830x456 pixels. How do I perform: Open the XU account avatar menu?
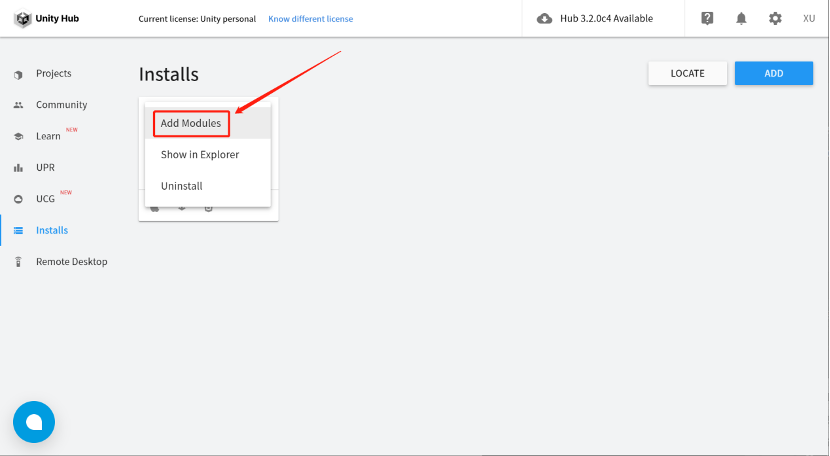coord(809,18)
